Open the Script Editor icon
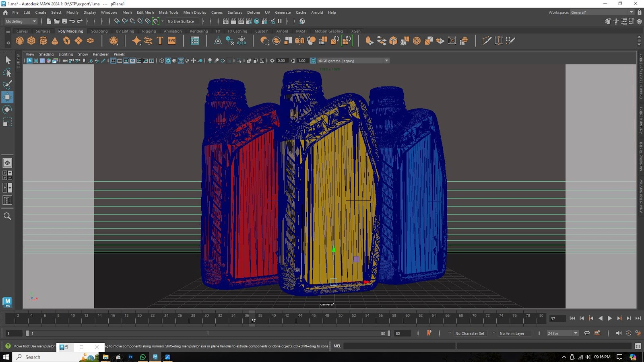The height and width of the screenshot is (362, 644). (638, 346)
